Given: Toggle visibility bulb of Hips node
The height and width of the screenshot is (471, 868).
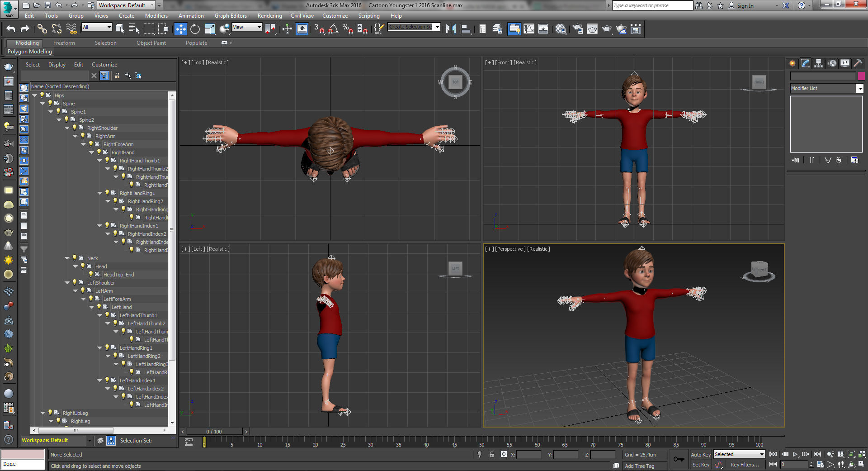Looking at the screenshot, I should (42, 95).
